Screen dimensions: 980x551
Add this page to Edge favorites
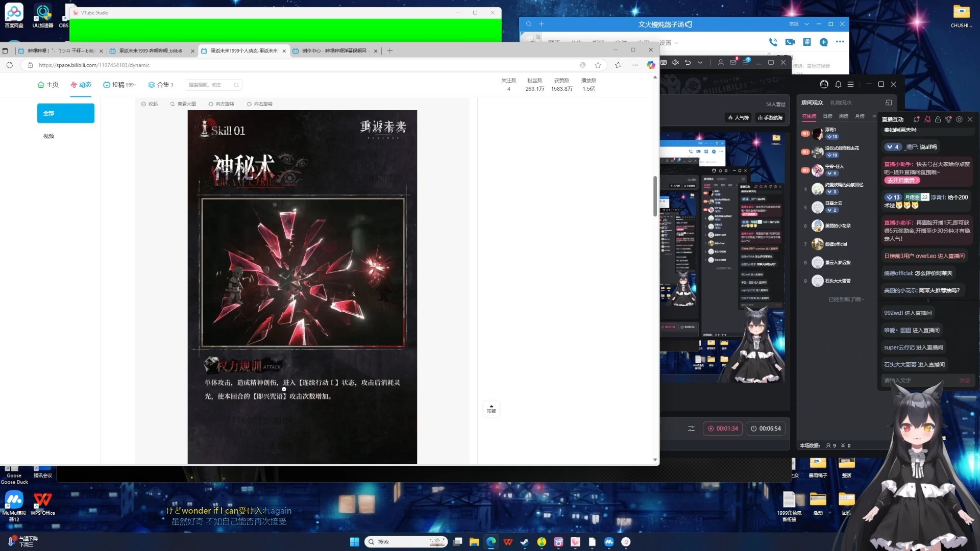point(598,65)
